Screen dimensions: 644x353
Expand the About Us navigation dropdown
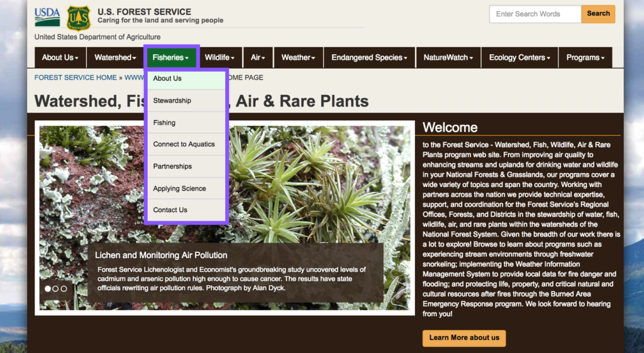60,57
